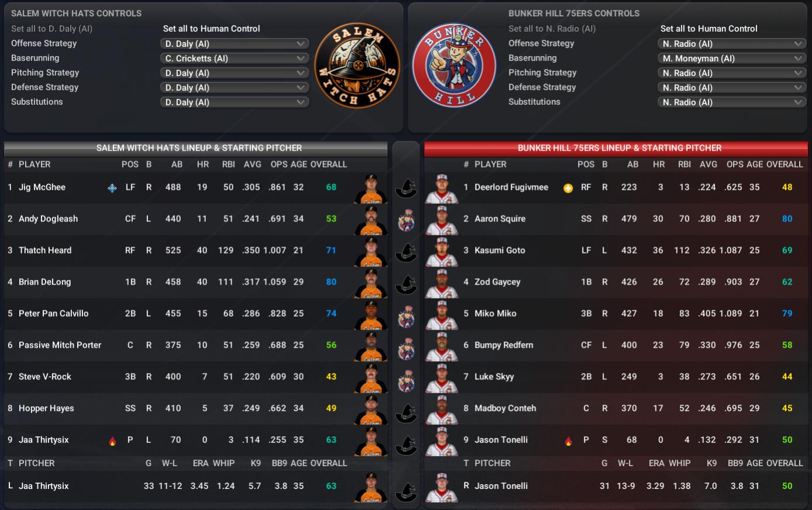Open Miko Miko's player portrait
This screenshot has width=812, height=510.
(442, 314)
